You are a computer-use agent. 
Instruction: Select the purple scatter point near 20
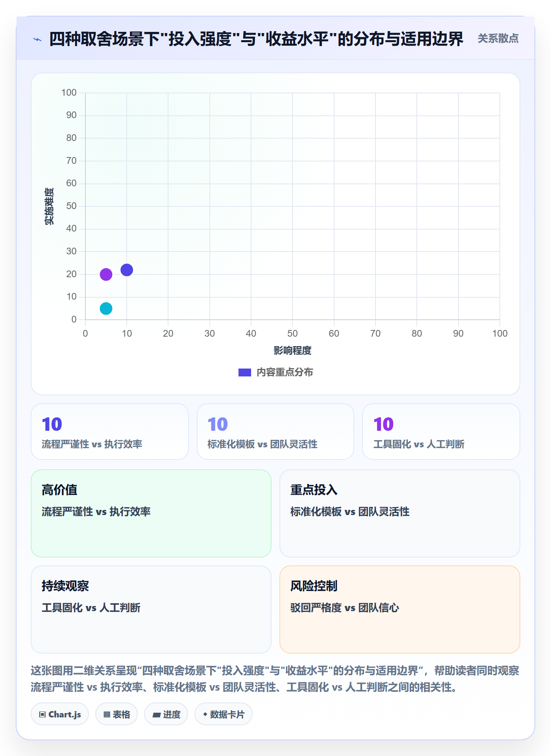coord(106,274)
